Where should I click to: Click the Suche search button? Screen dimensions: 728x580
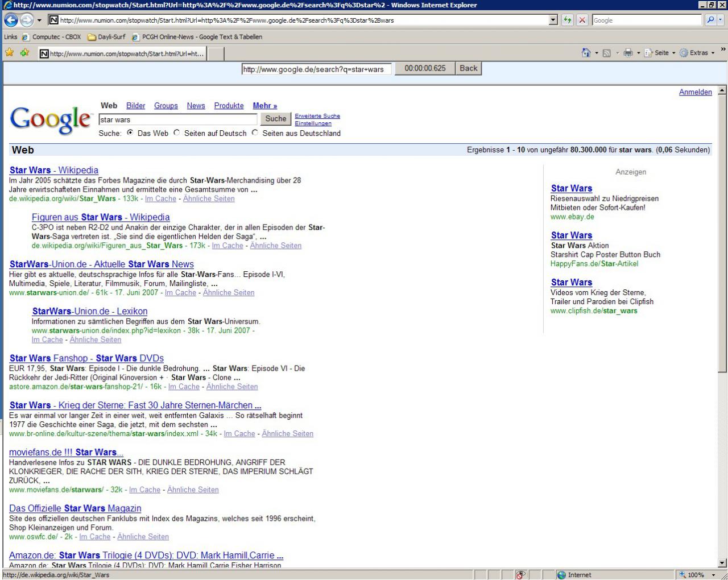(276, 119)
